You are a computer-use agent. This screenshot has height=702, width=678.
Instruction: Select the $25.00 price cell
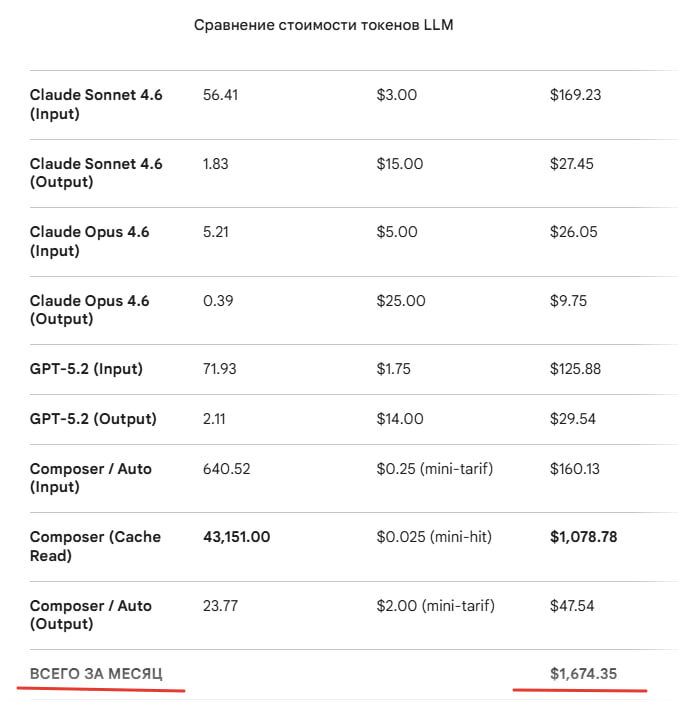coord(400,300)
